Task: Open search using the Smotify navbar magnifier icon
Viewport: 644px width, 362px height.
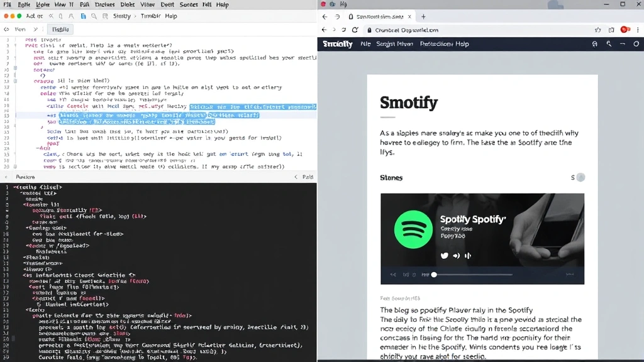Action: pyautogui.click(x=608, y=44)
